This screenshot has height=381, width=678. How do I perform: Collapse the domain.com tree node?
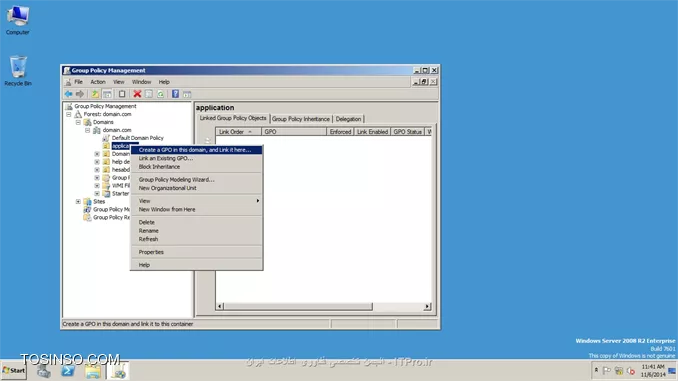[x=88, y=130]
